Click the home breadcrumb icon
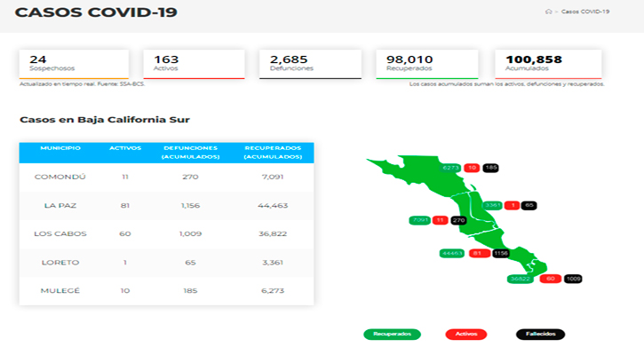The height and width of the screenshot is (355, 644). 550,12
